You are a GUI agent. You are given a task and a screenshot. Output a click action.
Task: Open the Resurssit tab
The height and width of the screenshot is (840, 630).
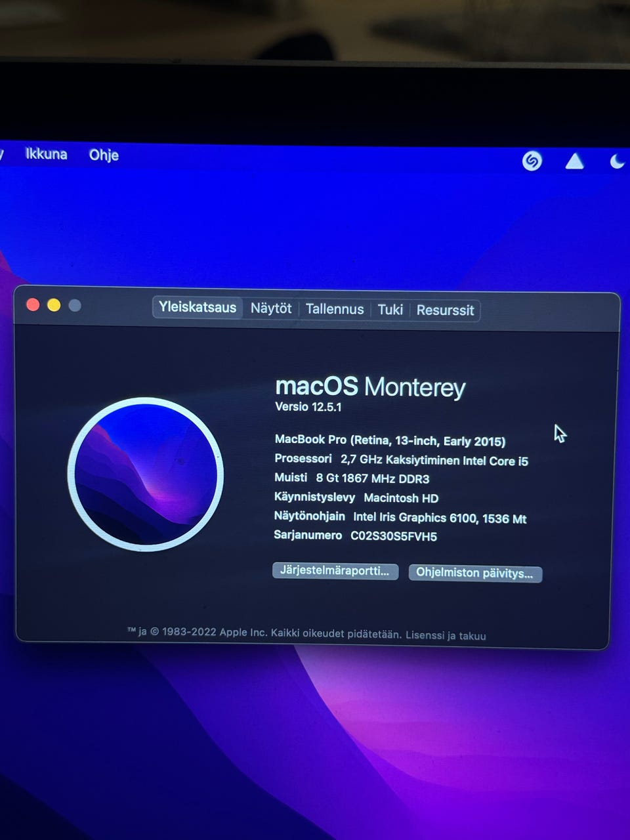tap(445, 310)
